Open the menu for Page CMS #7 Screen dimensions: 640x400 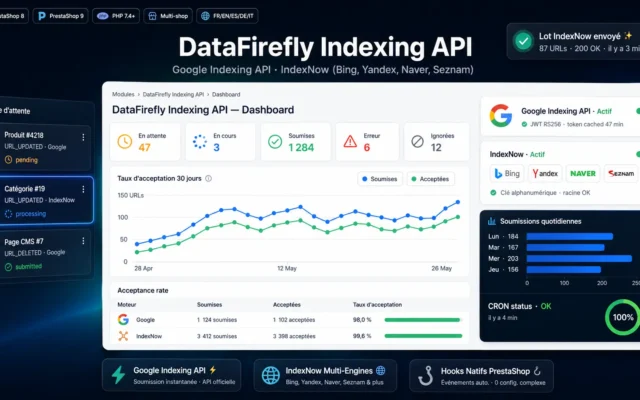[x=83, y=241]
